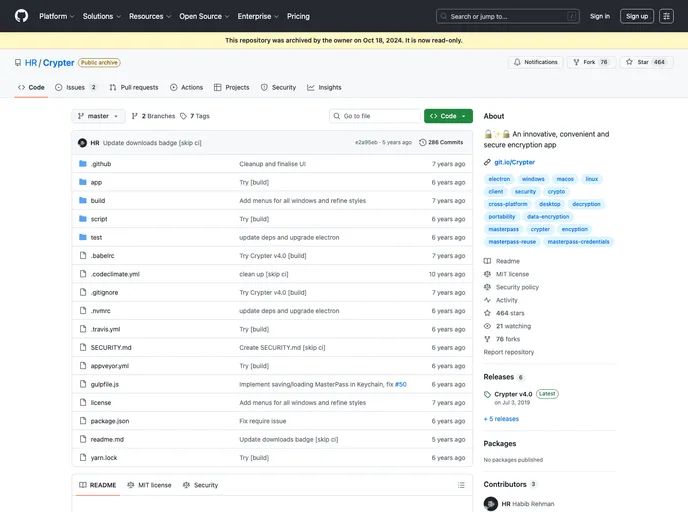The height and width of the screenshot is (512, 688).
Task: Open the accessibility settings icon in the header
Action: tap(666, 16)
